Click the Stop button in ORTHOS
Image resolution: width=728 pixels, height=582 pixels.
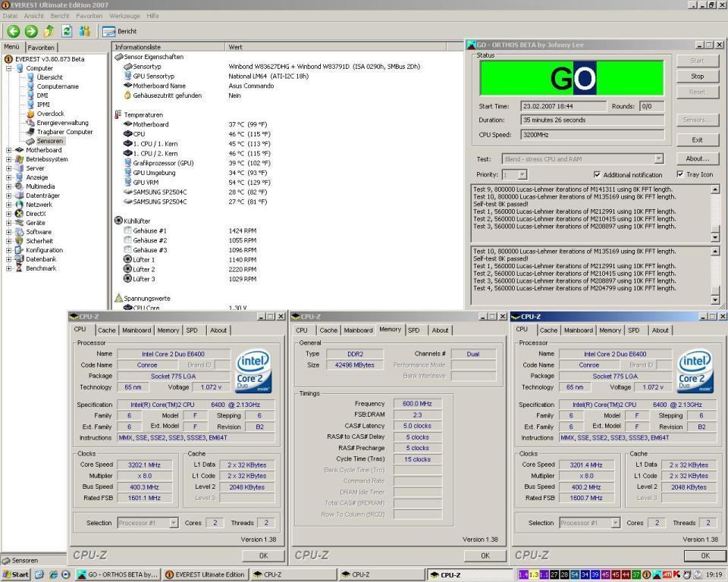coord(697,76)
